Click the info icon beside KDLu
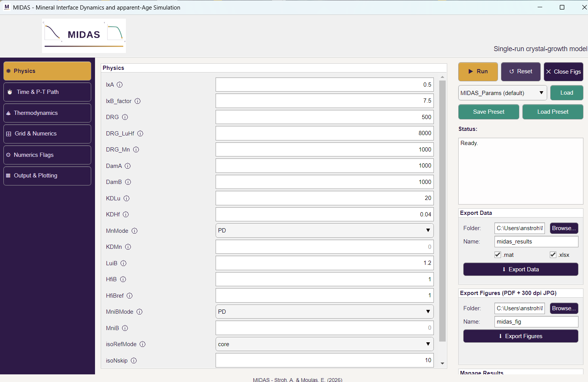Screen dimensions: 588x382 point(126,198)
